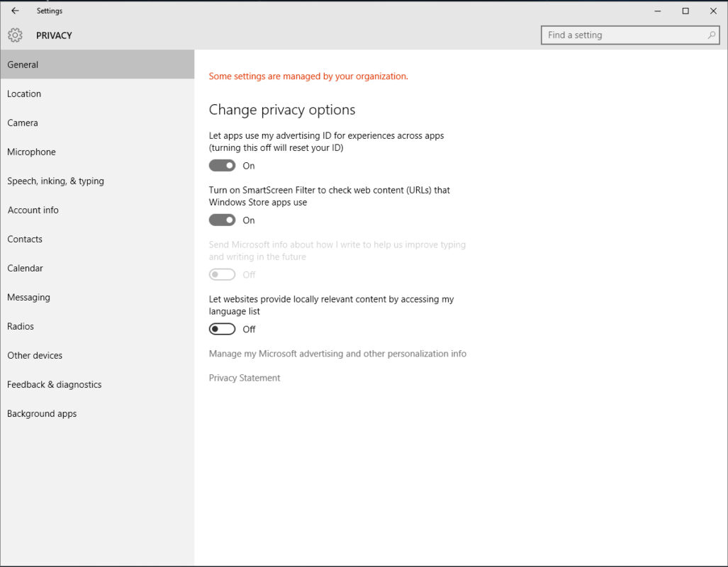Open the Privacy Statement link
728x567 pixels.
pyautogui.click(x=245, y=378)
